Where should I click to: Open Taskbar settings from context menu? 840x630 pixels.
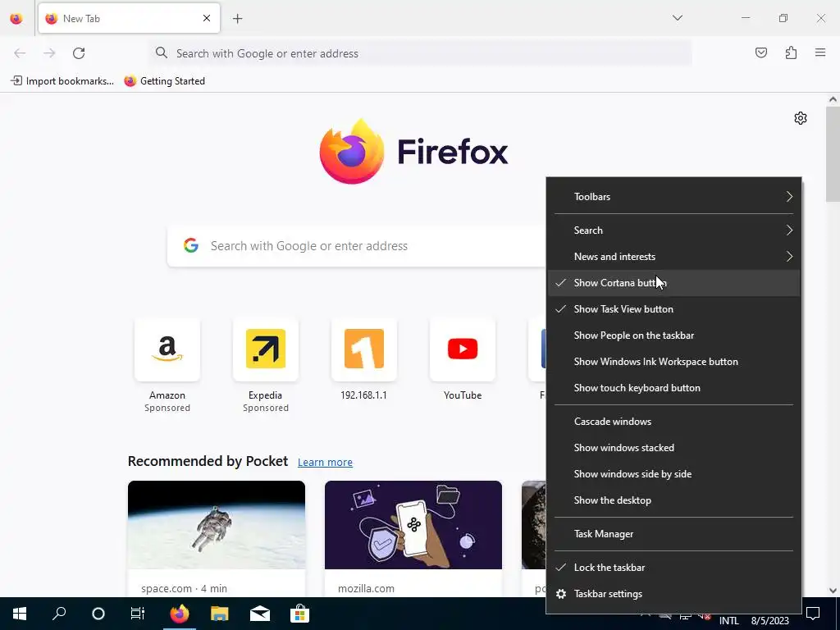pos(674,594)
